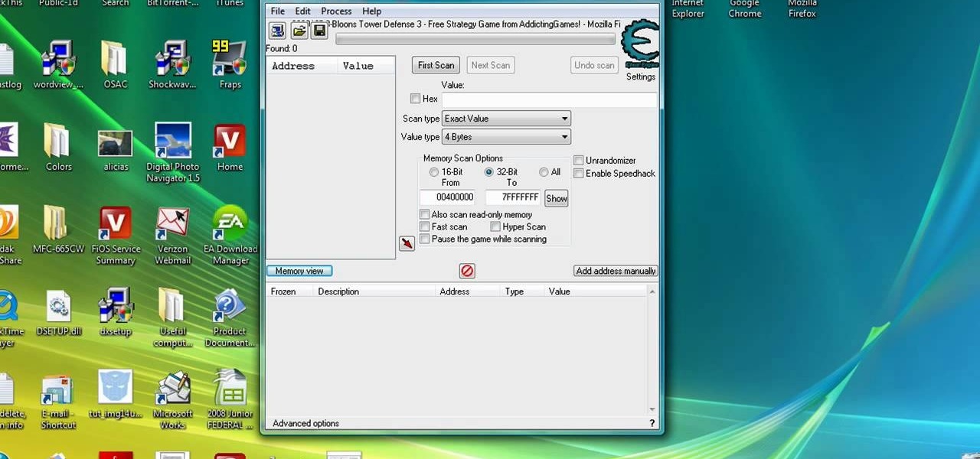Screen dimensions: 980x459
Task: Check Enable Speedhack option
Action: pyautogui.click(x=579, y=174)
